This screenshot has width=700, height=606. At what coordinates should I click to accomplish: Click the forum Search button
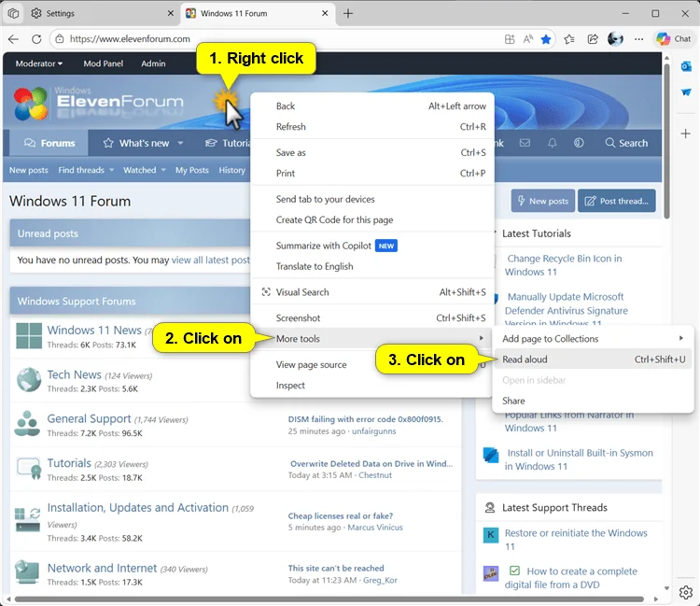[x=626, y=143]
